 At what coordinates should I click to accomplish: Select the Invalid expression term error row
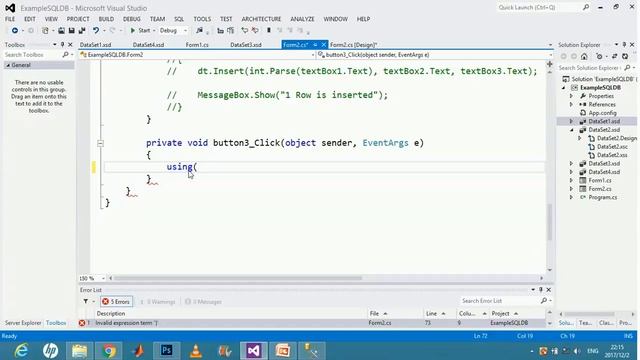click(x=312, y=323)
